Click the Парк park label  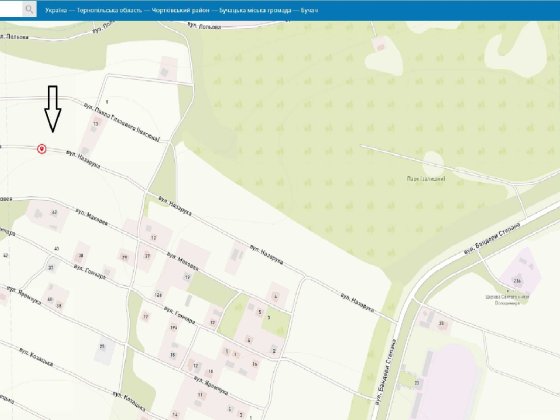coord(426,179)
